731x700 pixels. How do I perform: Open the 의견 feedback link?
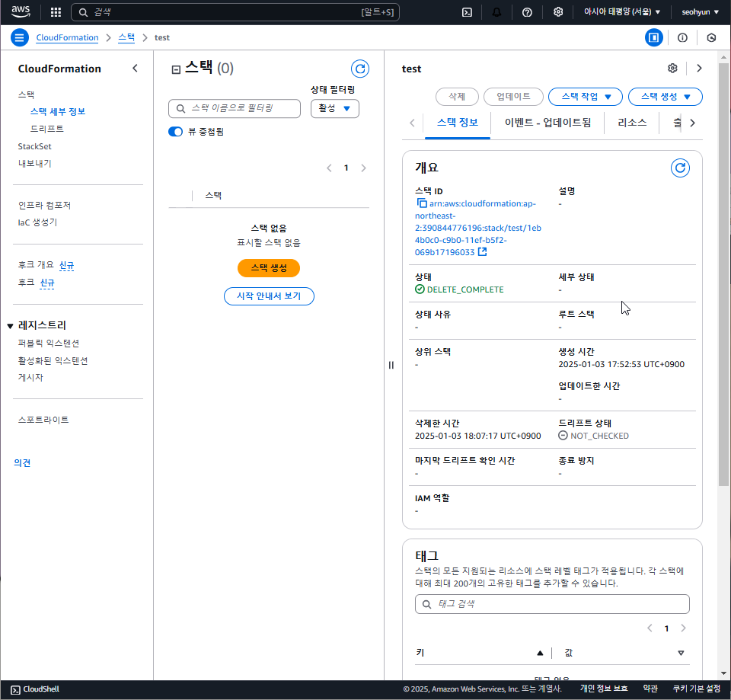(22, 462)
